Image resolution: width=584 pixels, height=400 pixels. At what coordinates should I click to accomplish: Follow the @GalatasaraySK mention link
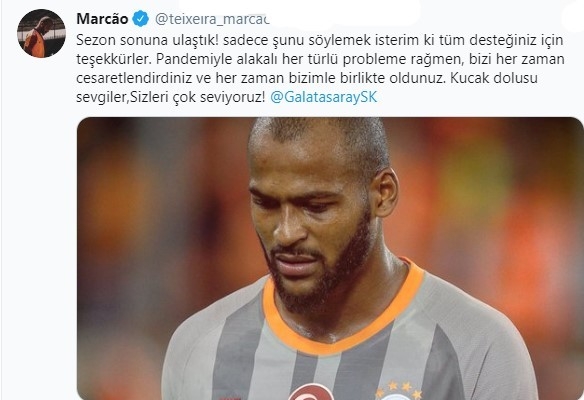pyautogui.click(x=323, y=97)
